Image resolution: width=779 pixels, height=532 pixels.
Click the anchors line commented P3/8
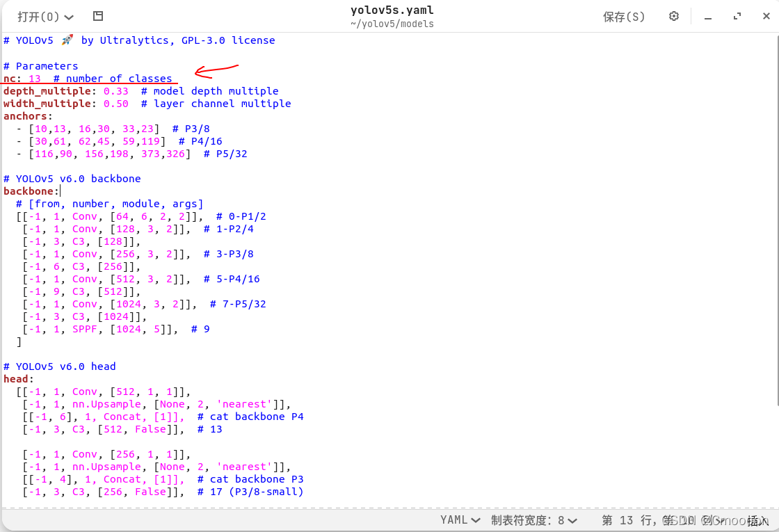(x=113, y=129)
